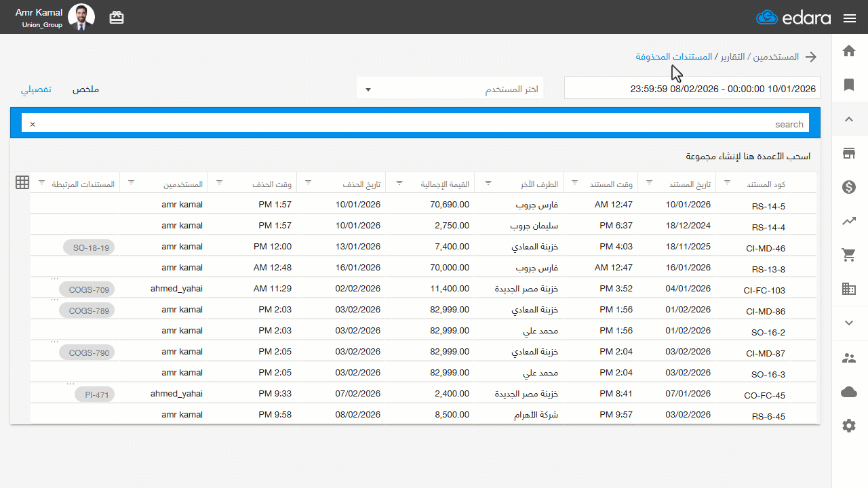868x488 pixels.
Task: Open the trending chart icon in sidebar
Action: pyautogui.click(x=849, y=221)
